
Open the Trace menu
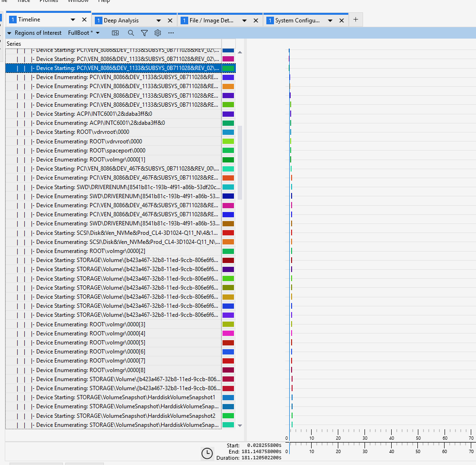pyautogui.click(x=23, y=1)
